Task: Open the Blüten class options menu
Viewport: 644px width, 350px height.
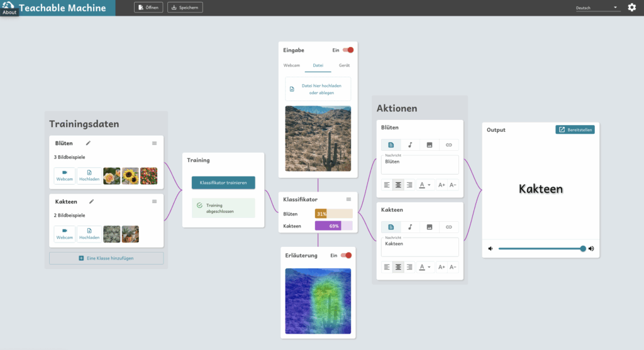Action: 154,143
